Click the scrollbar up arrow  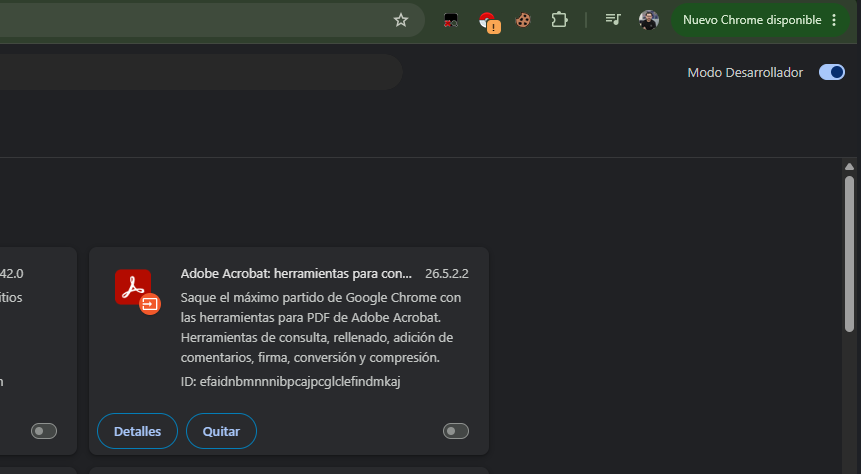[x=849, y=166]
